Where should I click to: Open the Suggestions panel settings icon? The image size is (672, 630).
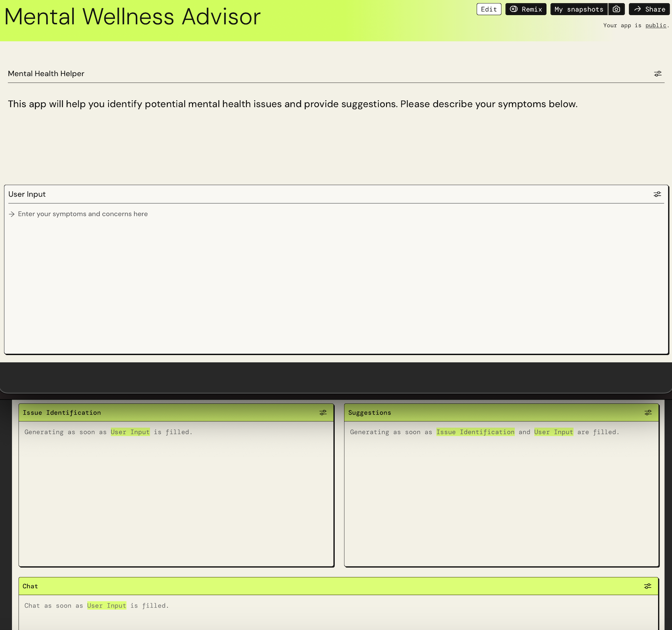(648, 412)
